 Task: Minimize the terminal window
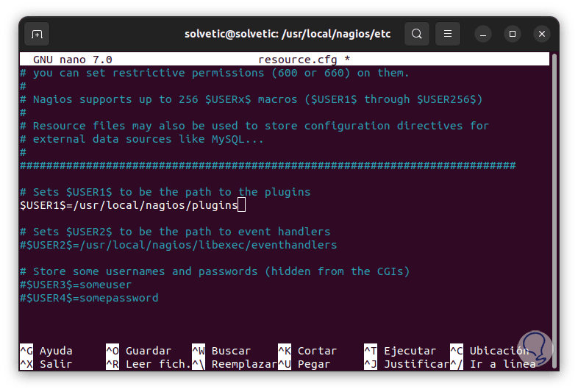(483, 35)
